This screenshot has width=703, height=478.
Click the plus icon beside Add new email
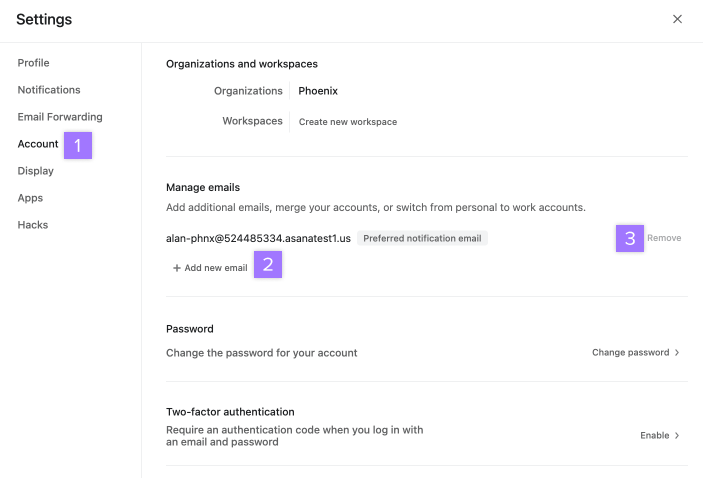177,268
